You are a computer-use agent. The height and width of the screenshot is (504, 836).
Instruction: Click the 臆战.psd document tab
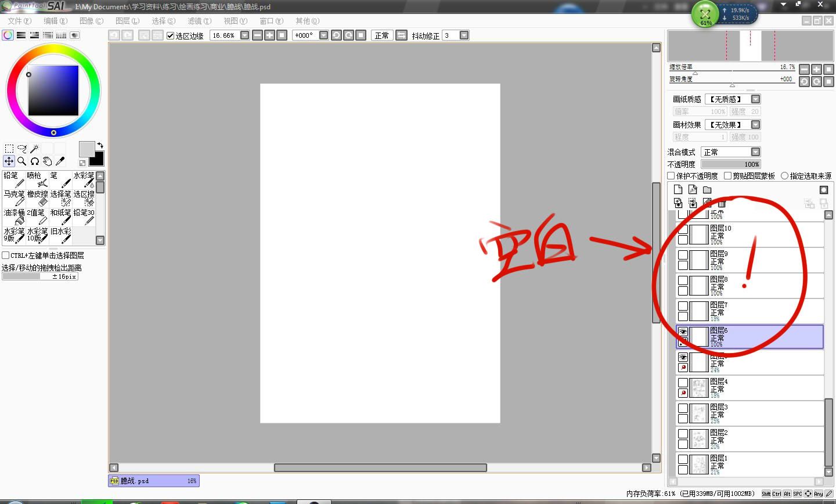[153, 481]
